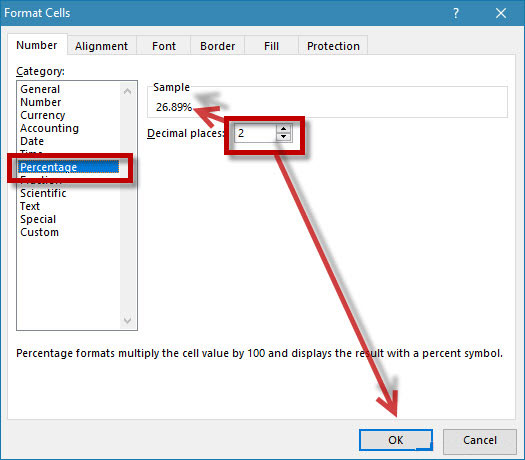525x460 pixels.
Task: Decrease decimal places with down spinner arrow
Action: pyautogui.click(x=284, y=137)
